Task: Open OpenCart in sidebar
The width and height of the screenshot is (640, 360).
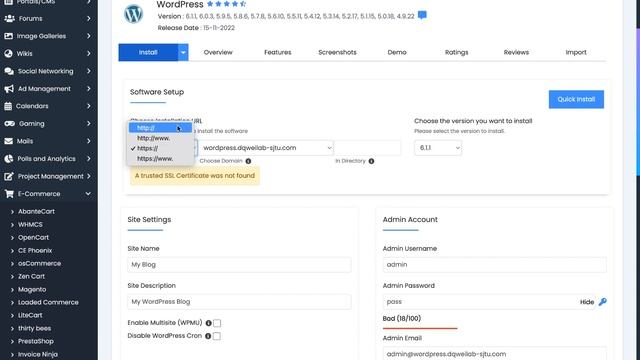Action: pos(33,238)
